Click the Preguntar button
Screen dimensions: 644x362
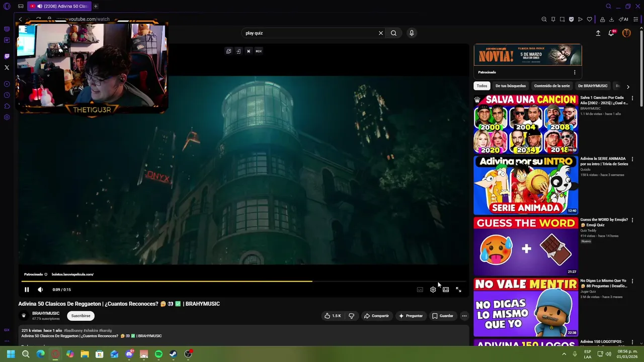point(411,316)
